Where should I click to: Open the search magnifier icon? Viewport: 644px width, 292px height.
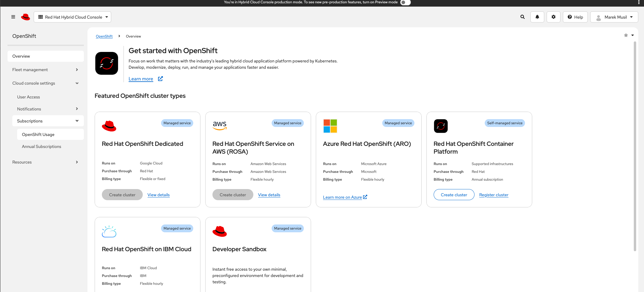click(x=523, y=17)
